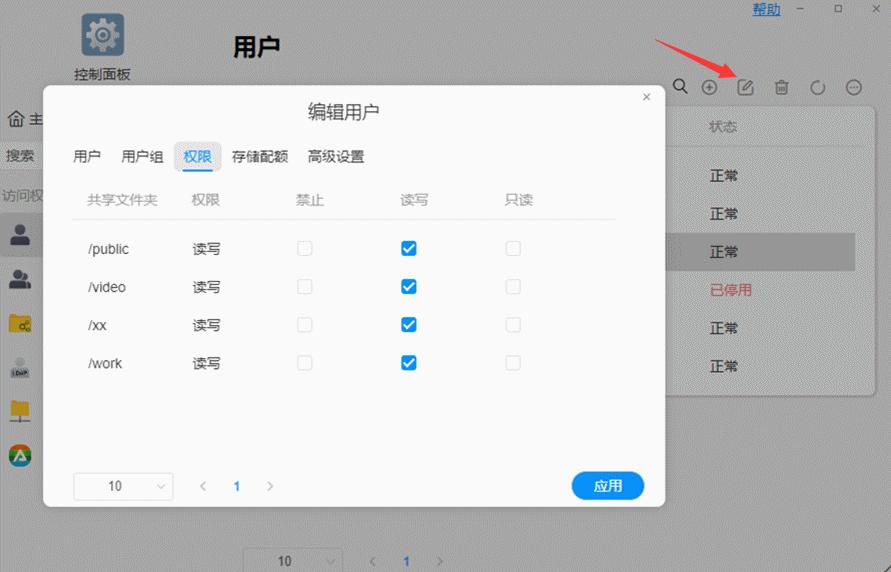Go to previous page in background list
This screenshot has height=572, width=891.
[x=373, y=561]
